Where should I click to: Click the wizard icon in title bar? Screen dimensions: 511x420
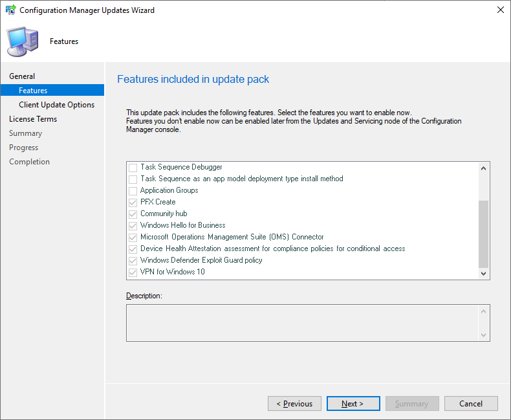coord(10,10)
